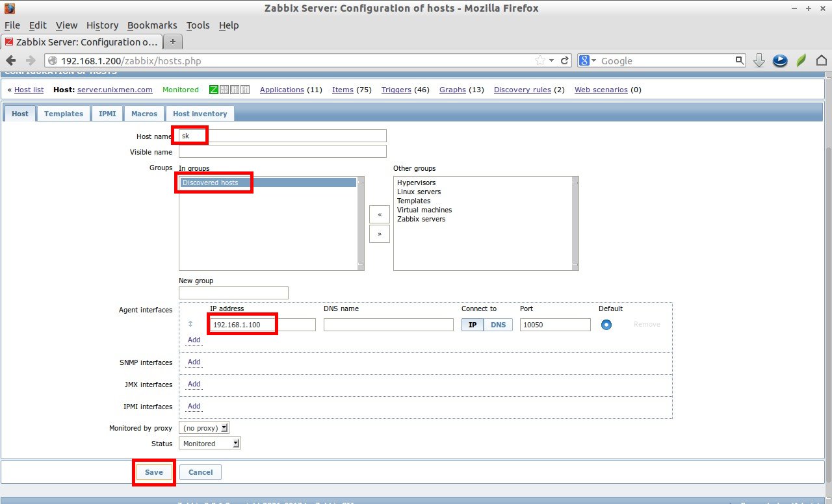The width and height of the screenshot is (832, 504).
Task: Click the browser back arrow
Action: click(10, 60)
